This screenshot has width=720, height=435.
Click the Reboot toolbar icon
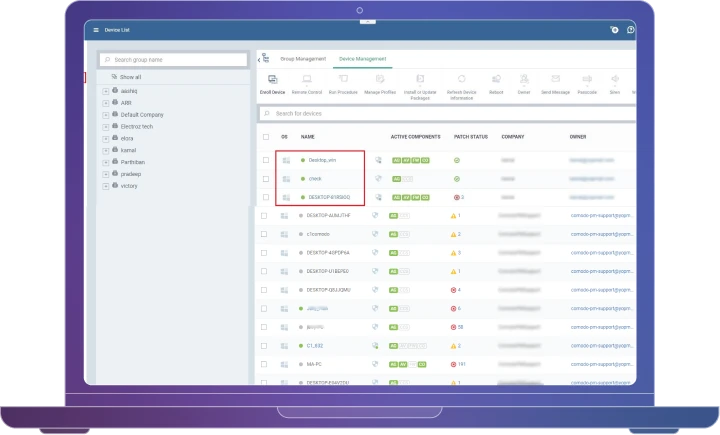[497, 79]
